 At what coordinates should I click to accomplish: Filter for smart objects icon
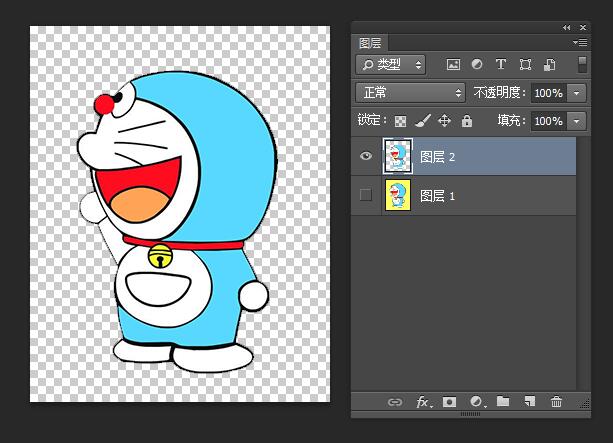click(x=550, y=65)
